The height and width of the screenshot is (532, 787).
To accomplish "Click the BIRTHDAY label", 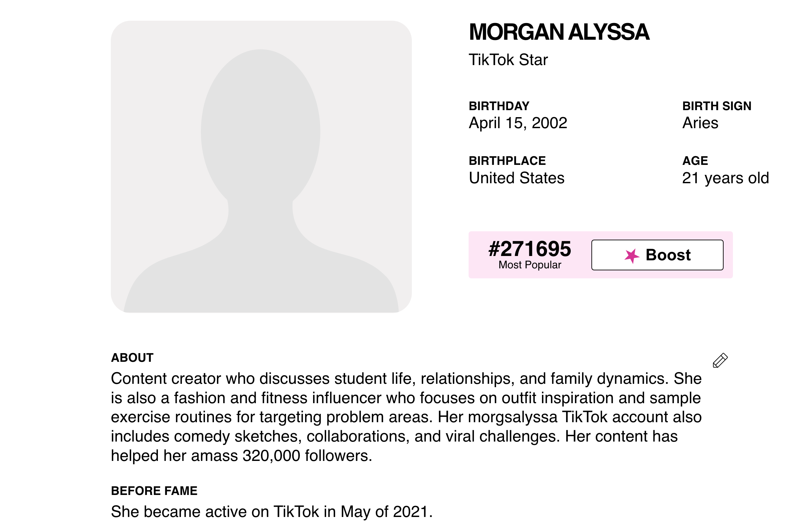I will point(499,106).
